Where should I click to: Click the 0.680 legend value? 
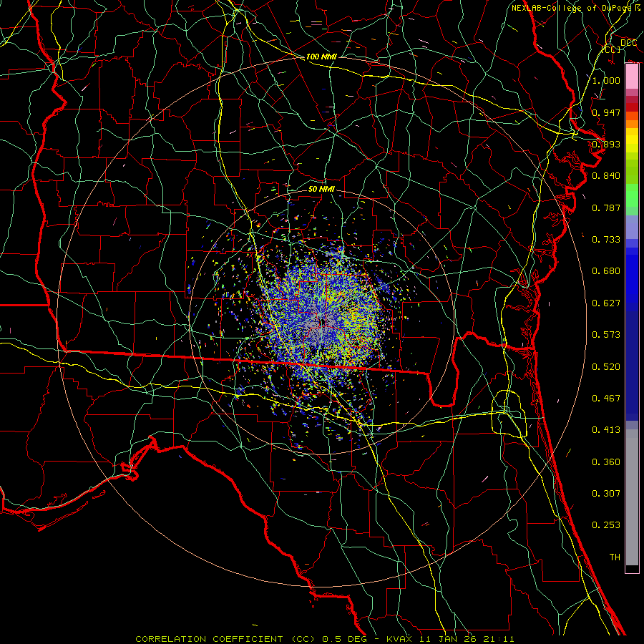click(606, 271)
